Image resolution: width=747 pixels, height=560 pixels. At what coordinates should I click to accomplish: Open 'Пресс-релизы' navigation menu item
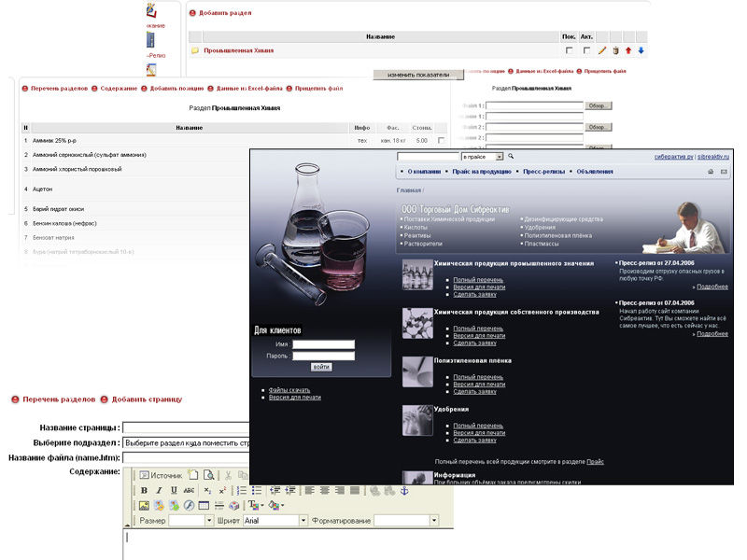coord(543,172)
